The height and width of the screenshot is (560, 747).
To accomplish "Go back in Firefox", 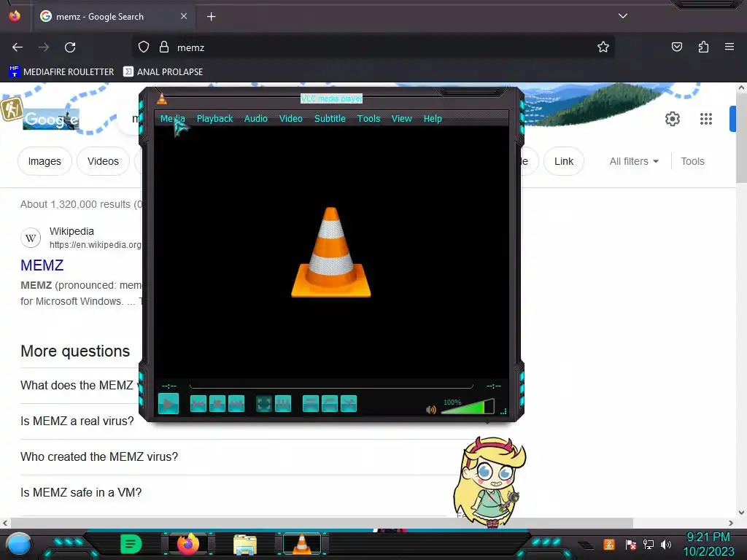I will (x=18, y=47).
